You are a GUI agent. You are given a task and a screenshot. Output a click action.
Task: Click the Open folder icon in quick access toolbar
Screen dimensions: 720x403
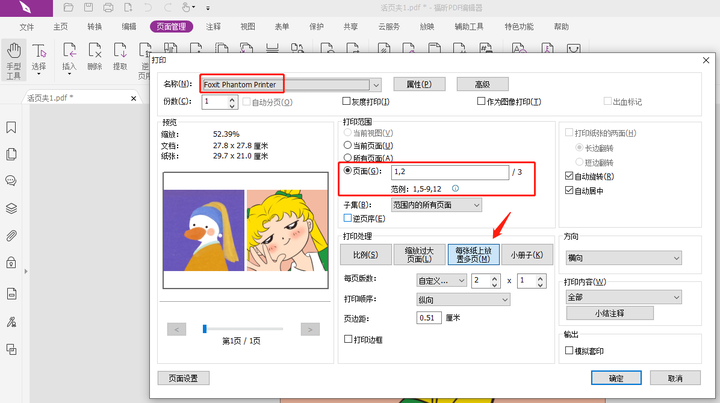[x=68, y=7]
